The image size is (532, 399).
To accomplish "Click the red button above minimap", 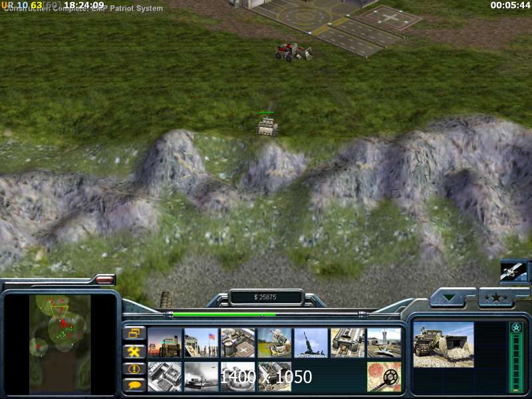I will click(105, 279).
